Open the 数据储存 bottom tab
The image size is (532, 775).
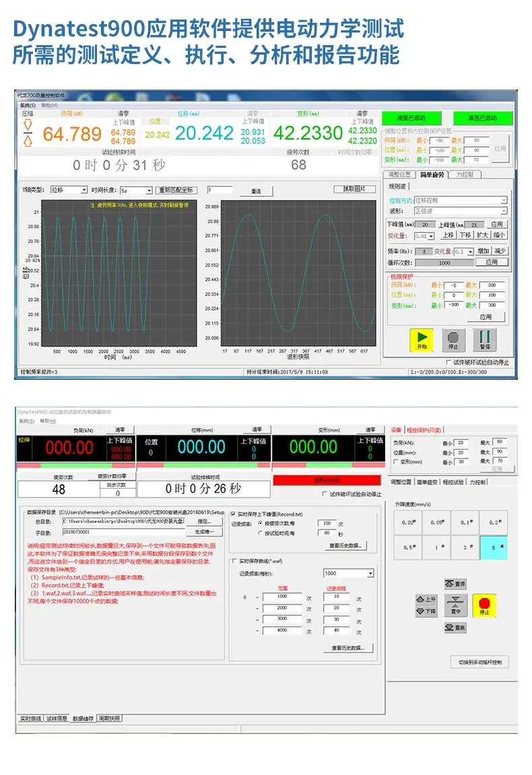tap(83, 718)
